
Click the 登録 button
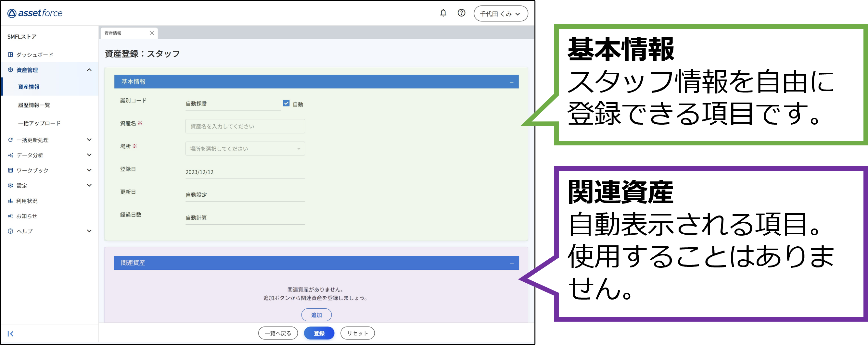tap(319, 333)
